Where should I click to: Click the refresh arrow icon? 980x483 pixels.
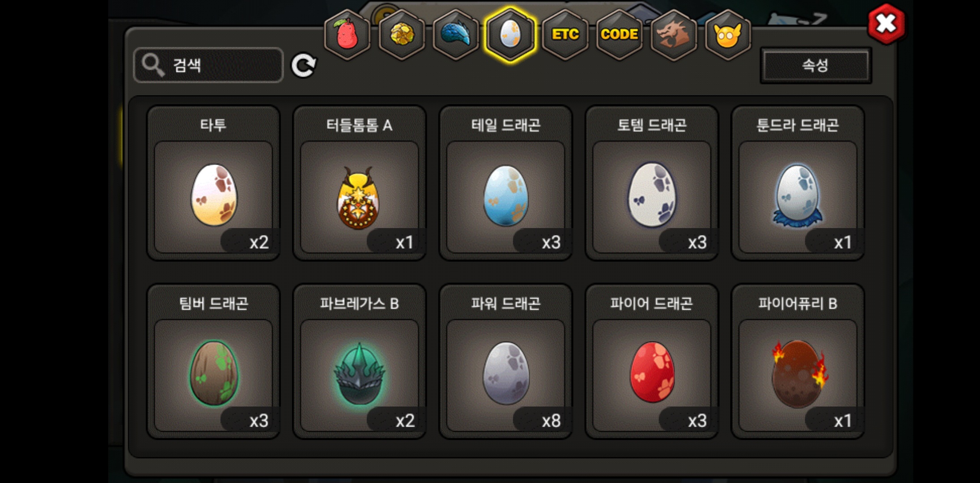304,66
